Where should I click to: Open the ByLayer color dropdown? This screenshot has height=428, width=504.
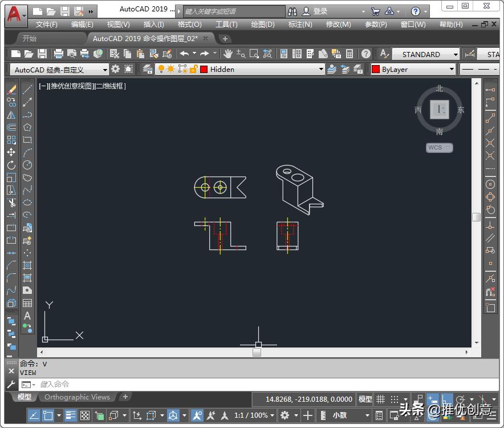click(x=452, y=70)
